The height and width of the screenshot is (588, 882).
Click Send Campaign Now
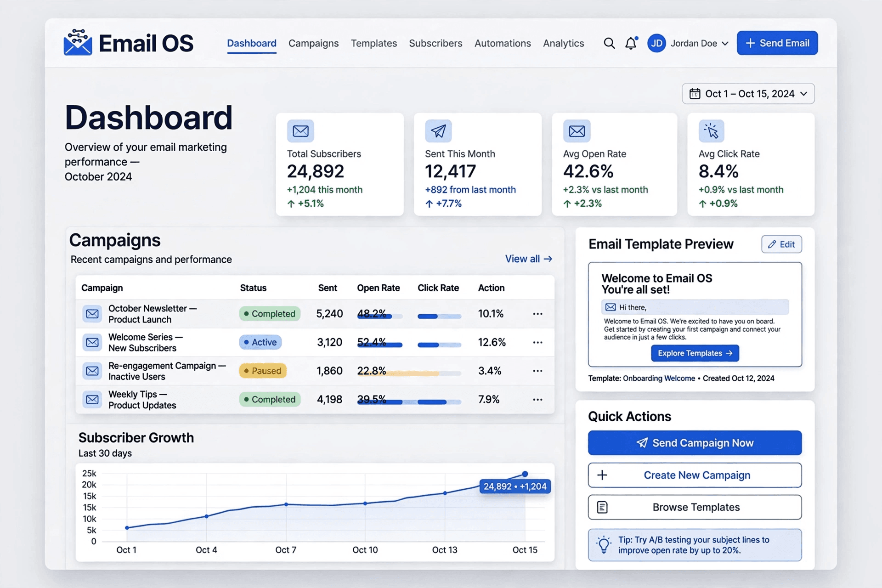695,443
